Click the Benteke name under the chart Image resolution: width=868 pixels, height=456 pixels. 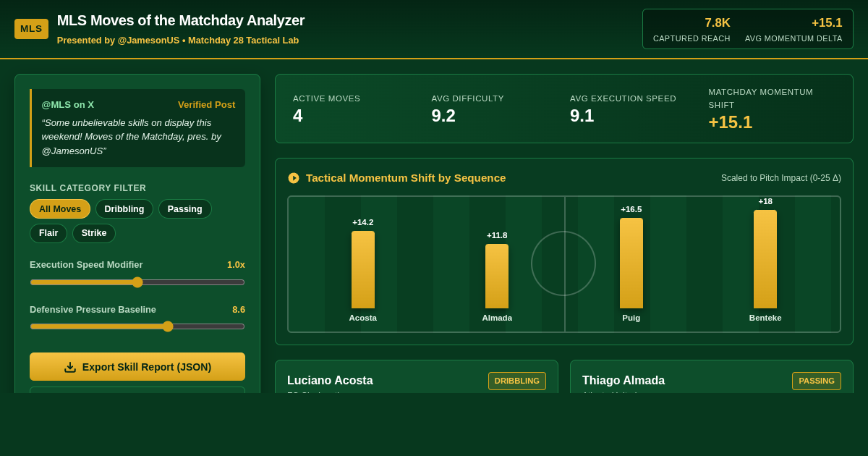click(765, 318)
